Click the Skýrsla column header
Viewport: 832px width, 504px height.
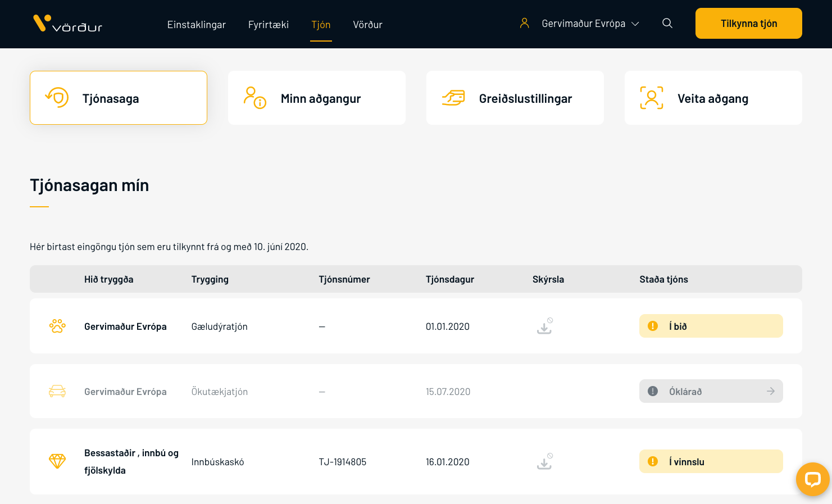[548, 279]
